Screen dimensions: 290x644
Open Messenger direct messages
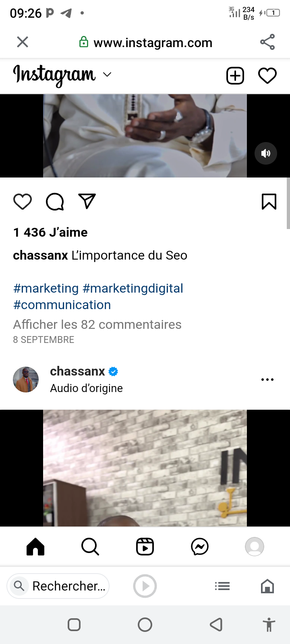tap(200, 547)
